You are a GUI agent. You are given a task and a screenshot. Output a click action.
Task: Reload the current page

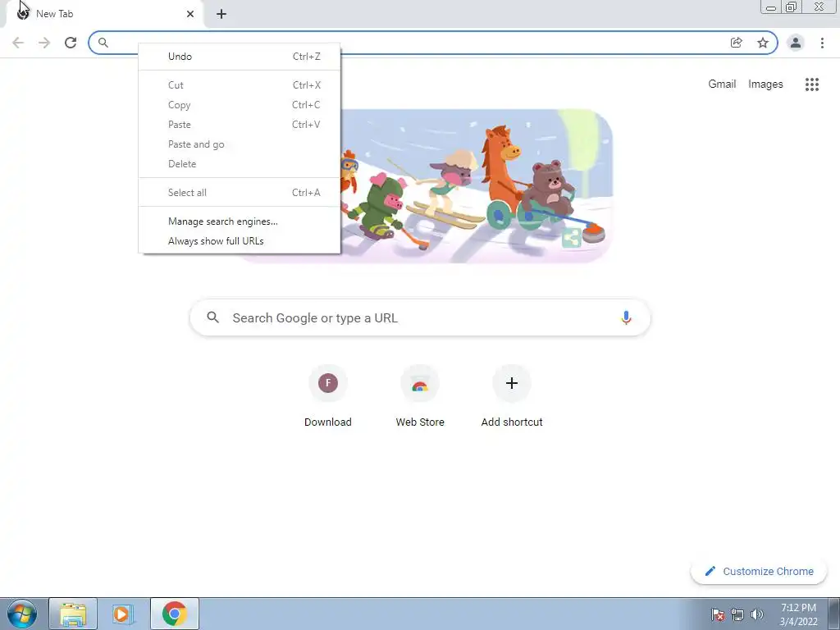coord(71,43)
